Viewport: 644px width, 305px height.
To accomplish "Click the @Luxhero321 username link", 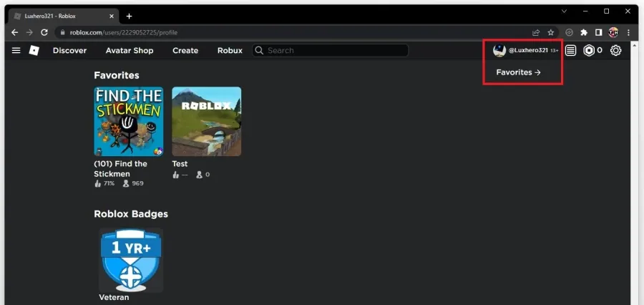I will (528, 51).
